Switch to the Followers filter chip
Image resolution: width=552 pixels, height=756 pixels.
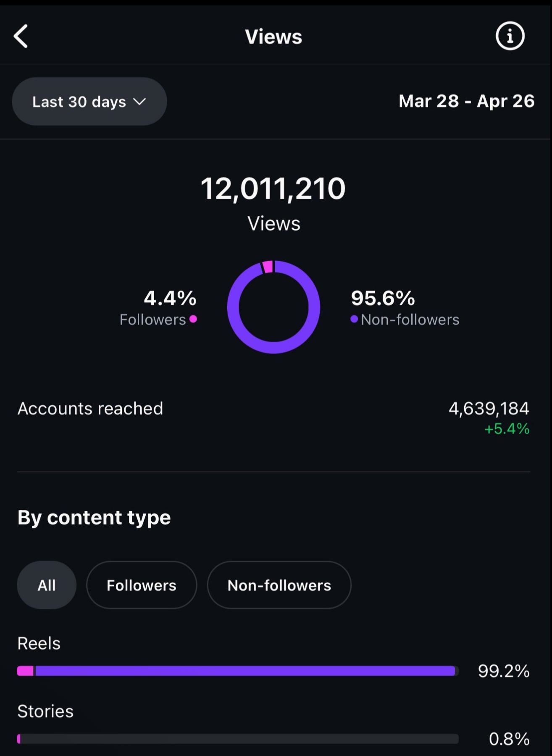[x=142, y=585]
